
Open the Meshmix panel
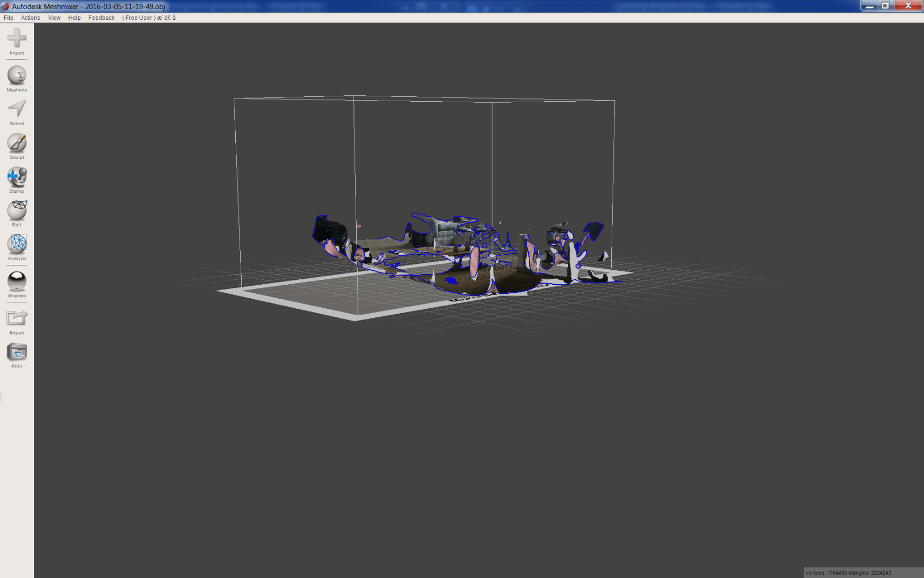pos(17,78)
